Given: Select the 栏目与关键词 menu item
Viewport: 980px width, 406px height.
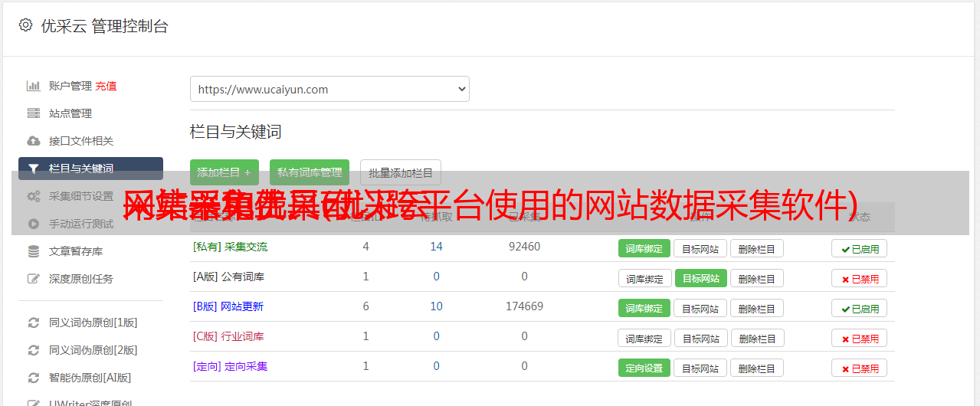Looking at the screenshot, I should (x=90, y=169).
